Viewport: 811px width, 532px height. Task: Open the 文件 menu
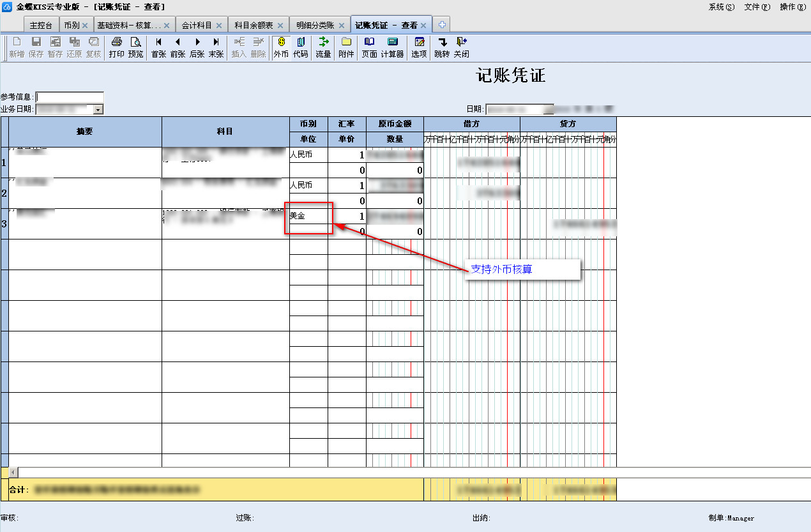pyautogui.click(x=757, y=7)
